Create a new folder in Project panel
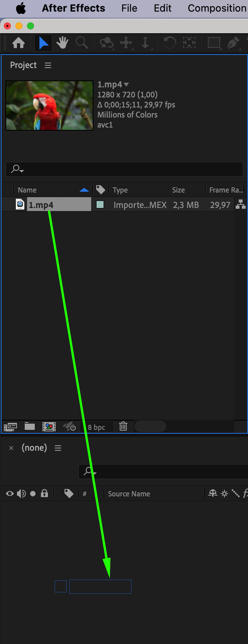Screen dimensions: 248x644 30,426
